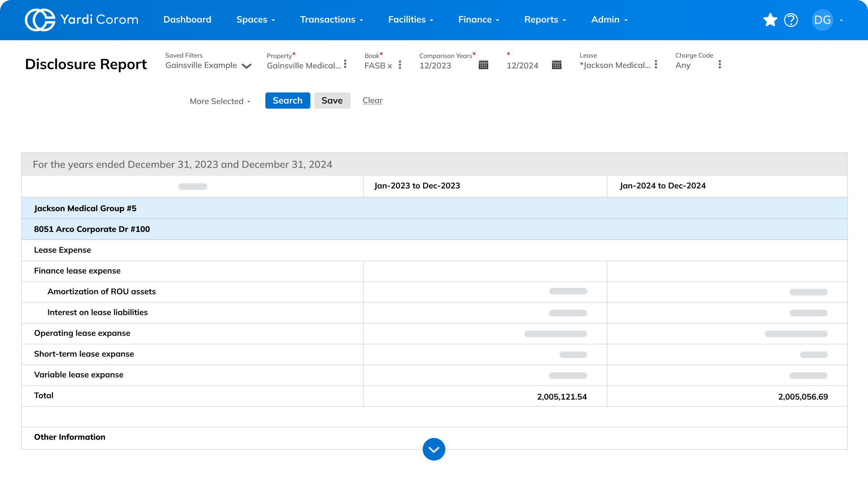Open Charge Code options (three dots)
The width and height of the screenshot is (868, 488).
click(720, 65)
